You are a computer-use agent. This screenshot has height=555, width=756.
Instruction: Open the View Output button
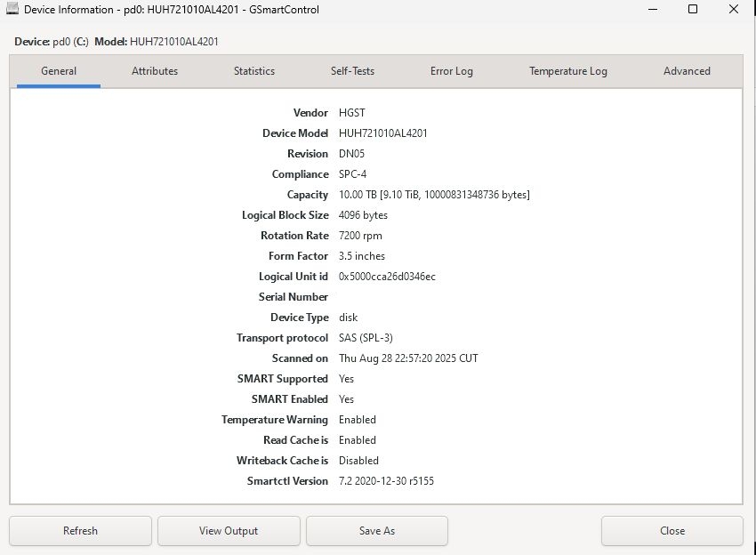tap(229, 531)
